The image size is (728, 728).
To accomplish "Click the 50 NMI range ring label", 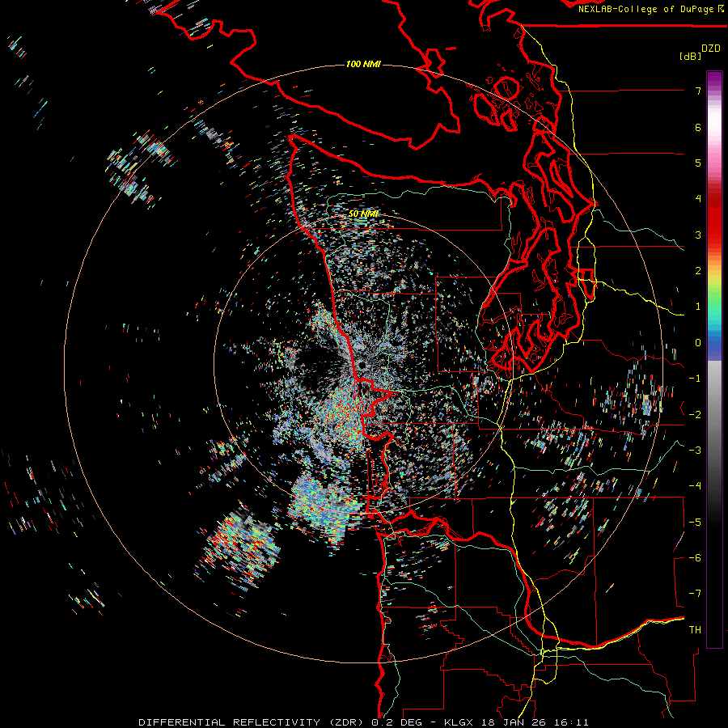I will (363, 214).
